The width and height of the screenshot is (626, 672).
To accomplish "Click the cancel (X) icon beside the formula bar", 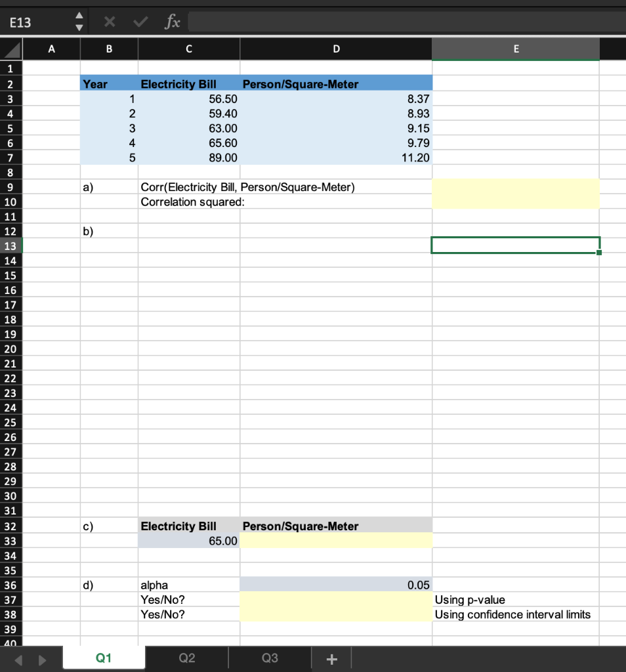I will pyautogui.click(x=110, y=22).
